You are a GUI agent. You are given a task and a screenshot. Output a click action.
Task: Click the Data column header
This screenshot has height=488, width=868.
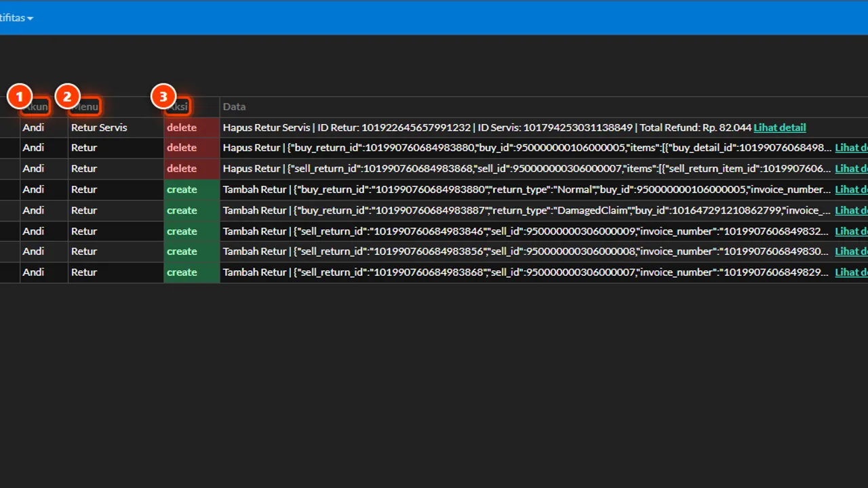(x=235, y=106)
